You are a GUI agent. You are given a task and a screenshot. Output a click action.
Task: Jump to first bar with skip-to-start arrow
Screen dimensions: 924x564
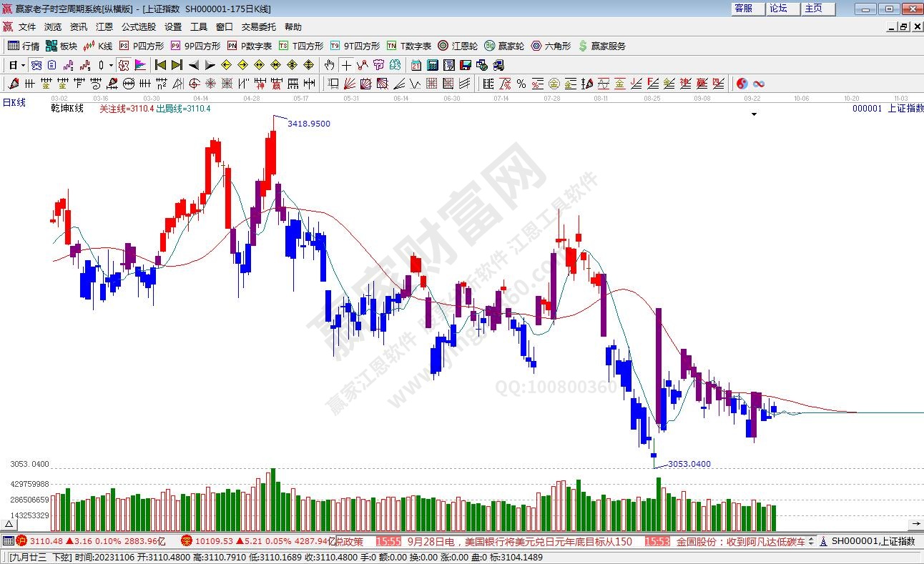coord(161,65)
